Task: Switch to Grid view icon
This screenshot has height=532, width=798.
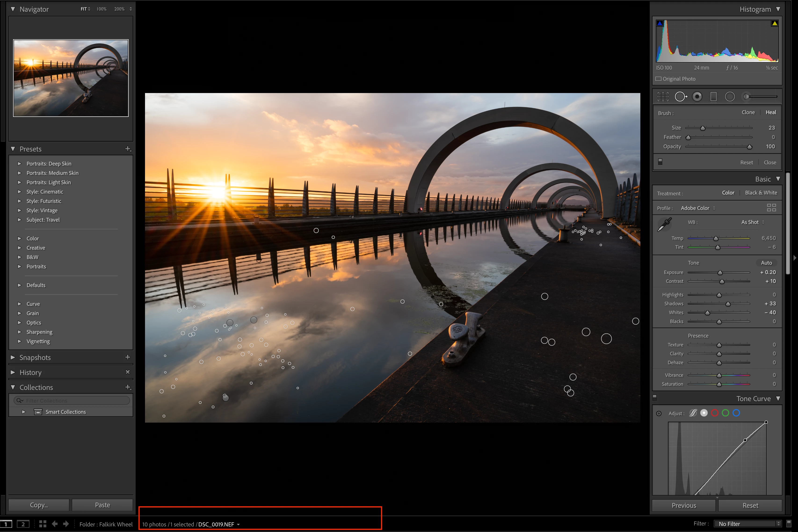Action: (42, 524)
